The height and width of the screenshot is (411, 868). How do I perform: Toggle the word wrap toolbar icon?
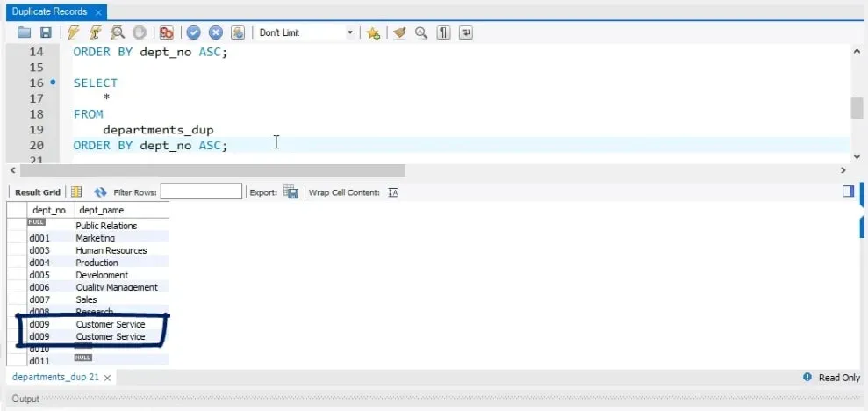point(466,32)
